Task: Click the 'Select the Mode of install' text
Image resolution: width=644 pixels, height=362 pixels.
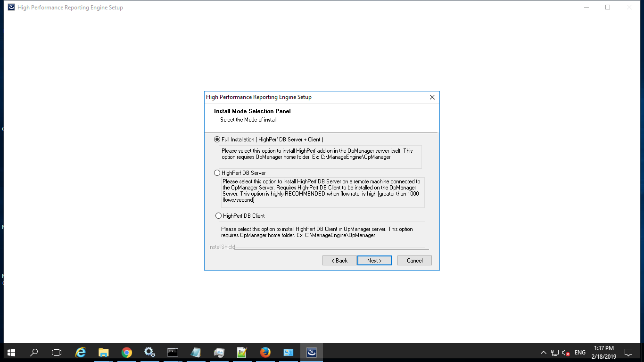Action: 248,120
